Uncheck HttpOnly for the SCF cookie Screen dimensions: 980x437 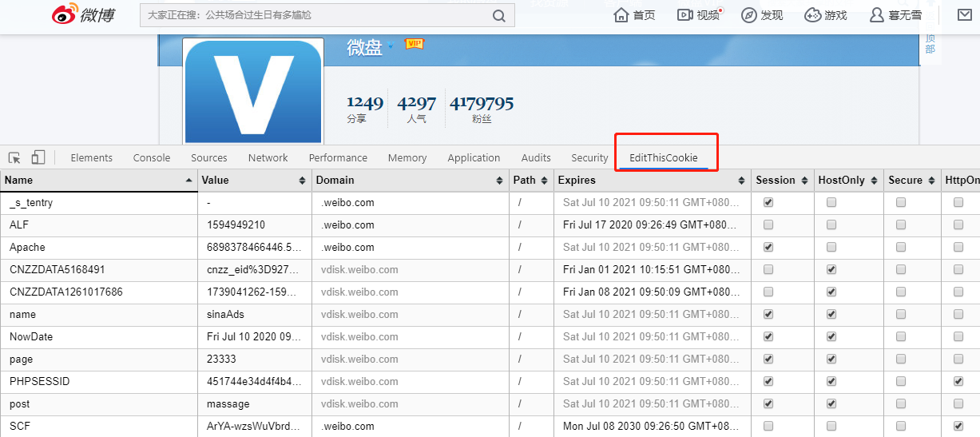click(x=958, y=427)
